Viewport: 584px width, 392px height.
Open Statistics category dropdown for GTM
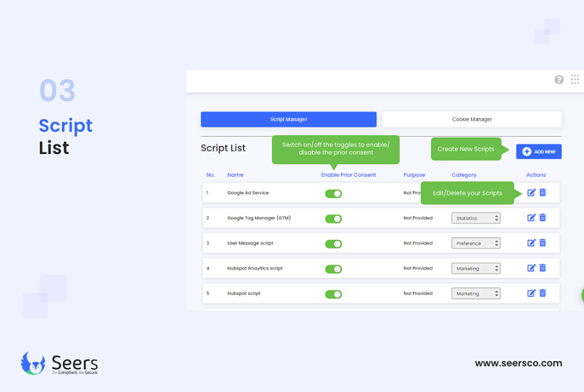[476, 218]
